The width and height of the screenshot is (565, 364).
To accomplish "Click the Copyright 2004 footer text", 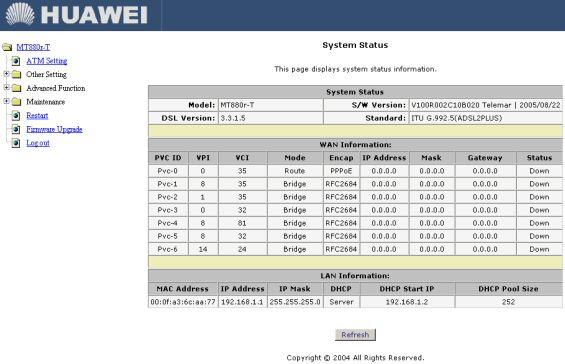I will point(355,358).
